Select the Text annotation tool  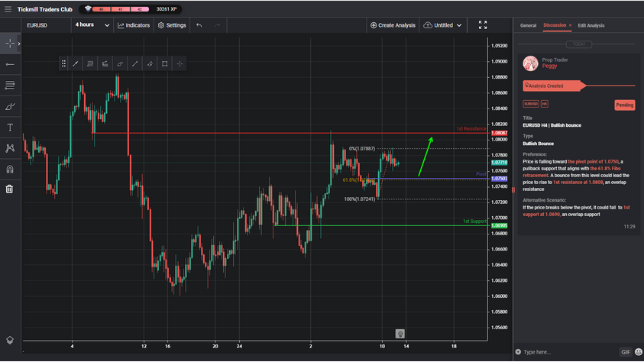(x=10, y=128)
